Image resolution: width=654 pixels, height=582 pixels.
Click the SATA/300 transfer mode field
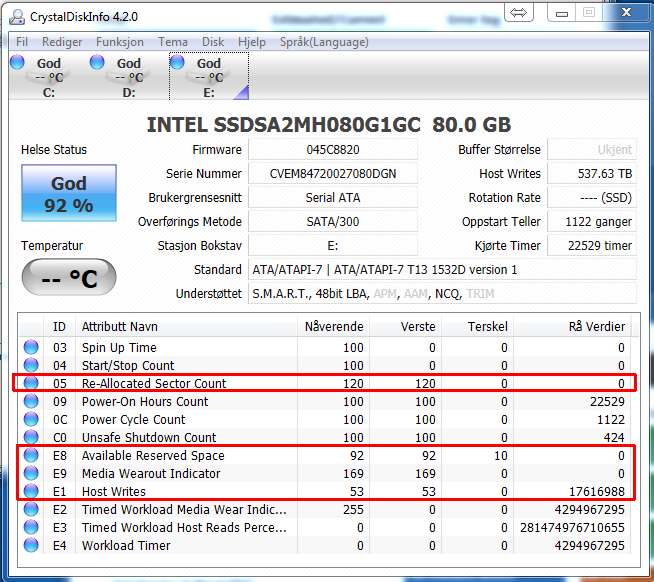tap(333, 222)
